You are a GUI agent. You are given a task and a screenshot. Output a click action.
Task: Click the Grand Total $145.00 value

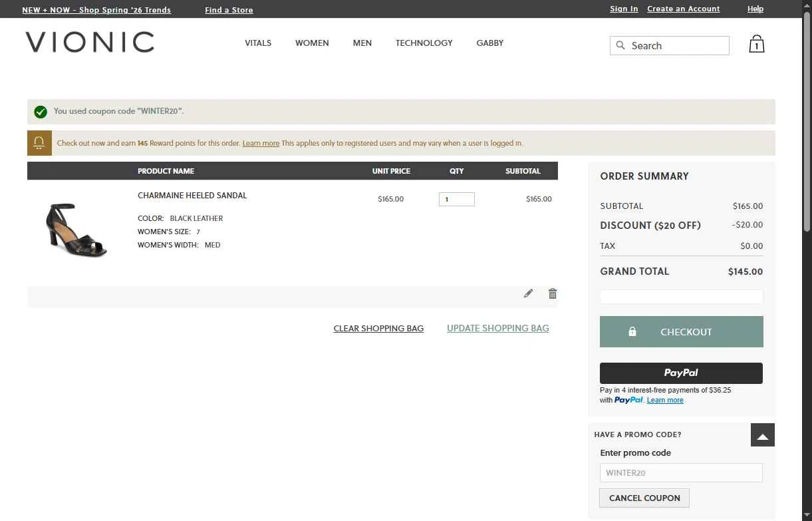click(x=745, y=271)
